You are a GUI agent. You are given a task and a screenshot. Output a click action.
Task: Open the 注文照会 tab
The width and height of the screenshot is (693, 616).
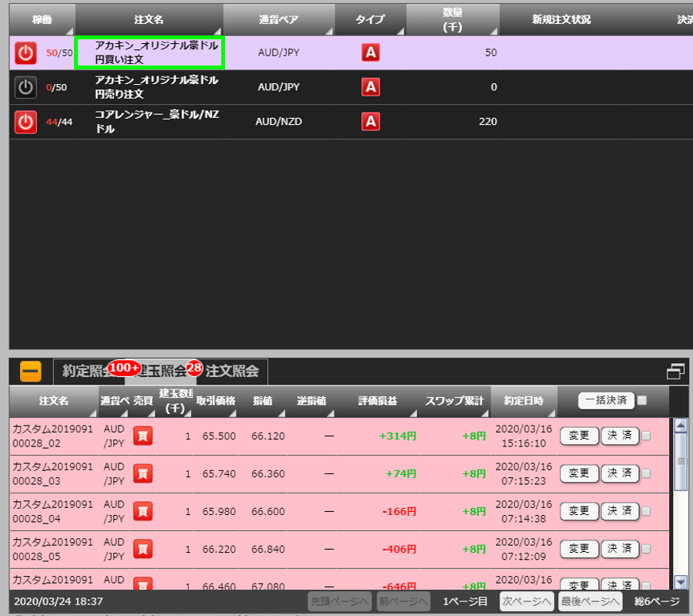234,372
